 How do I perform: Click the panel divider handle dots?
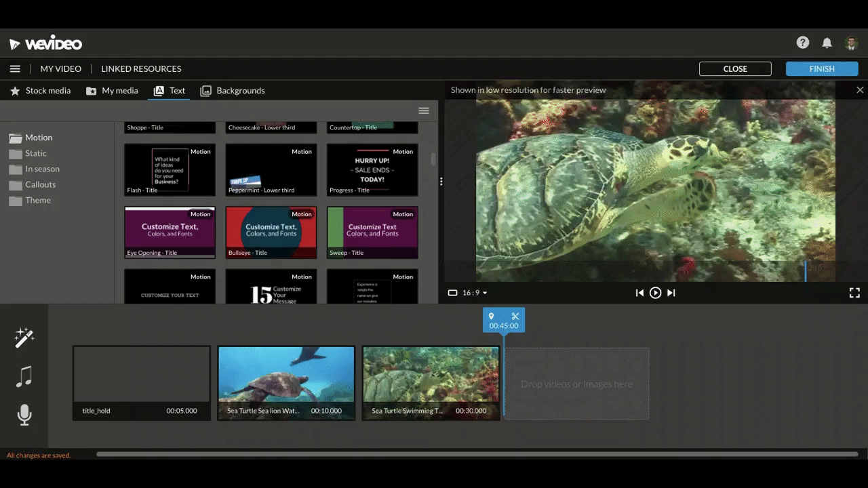tap(441, 182)
